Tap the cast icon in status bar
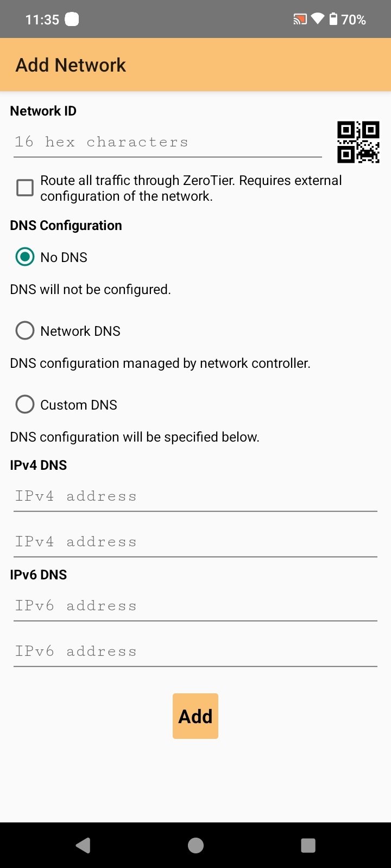 tap(300, 20)
